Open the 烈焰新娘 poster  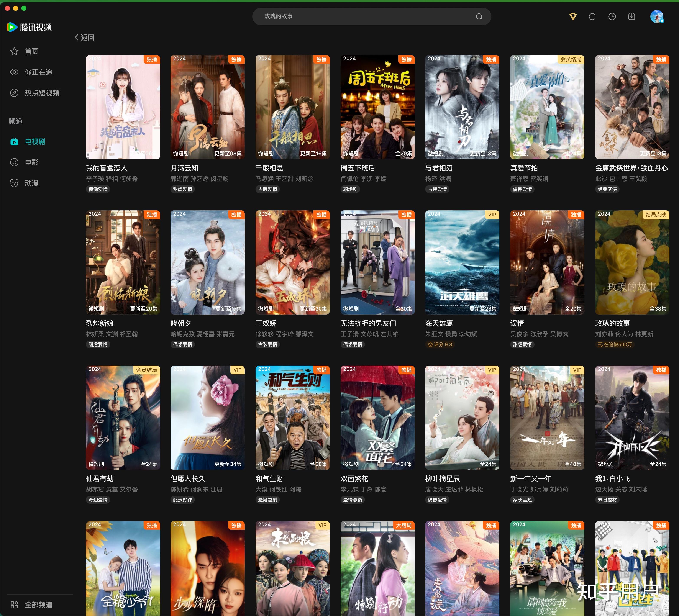(x=123, y=262)
